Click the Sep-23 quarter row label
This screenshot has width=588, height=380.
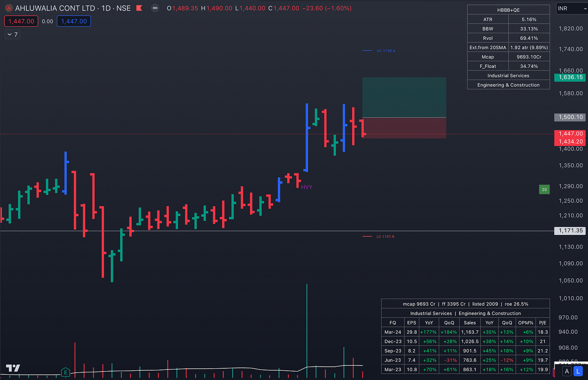(393, 351)
